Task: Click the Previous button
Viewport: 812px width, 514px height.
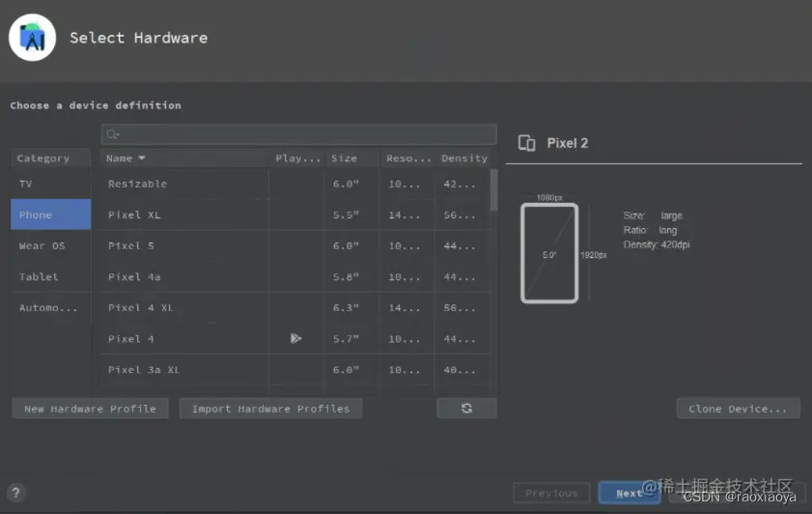Action: 551,493
